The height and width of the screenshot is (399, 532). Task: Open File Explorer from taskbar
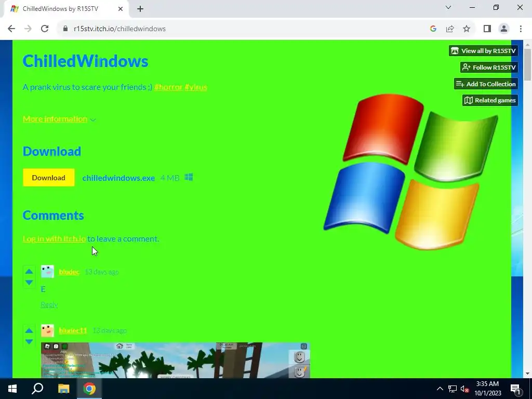coord(63,389)
